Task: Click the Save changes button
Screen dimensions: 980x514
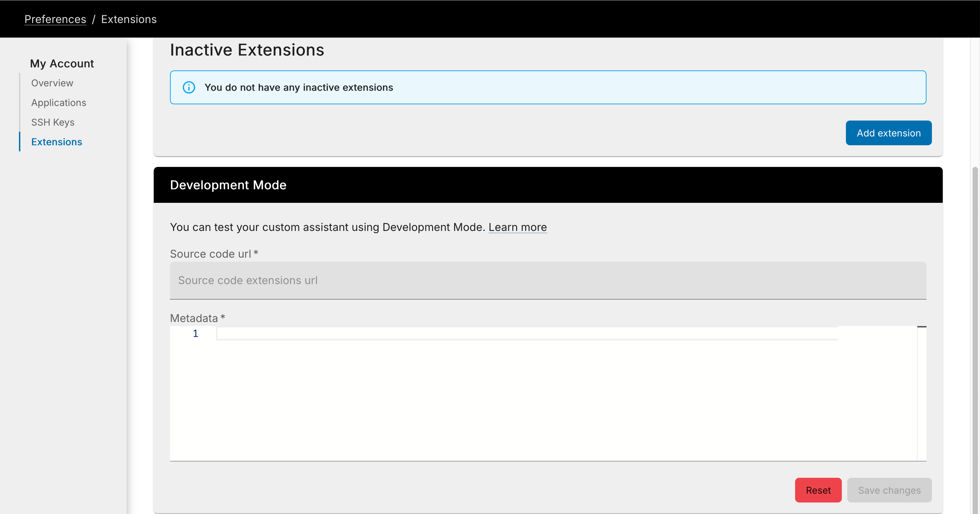Action: point(889,490)
